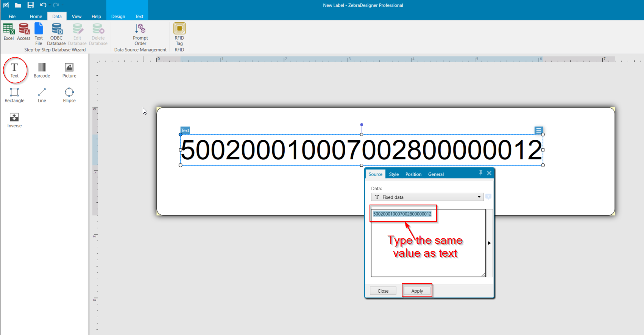The image size is (644, 335).
Task: Select the Barcode tool
Action: 42,70
